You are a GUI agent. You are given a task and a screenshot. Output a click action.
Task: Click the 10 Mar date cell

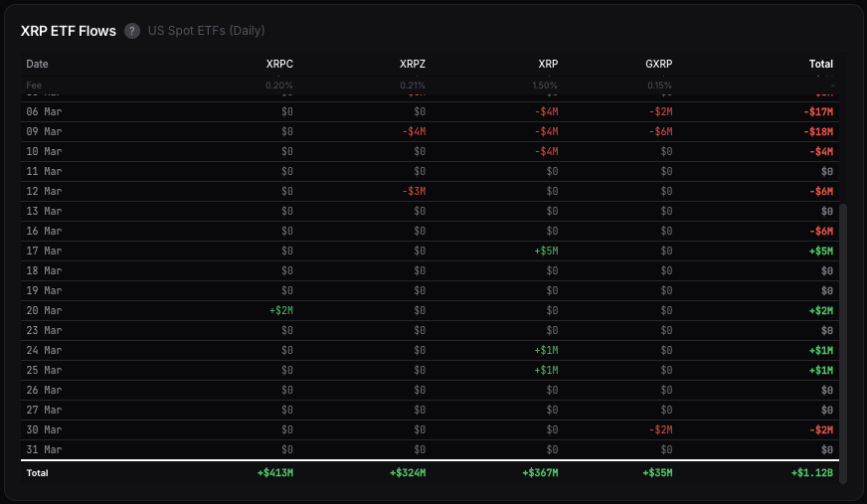pos(44,151)
